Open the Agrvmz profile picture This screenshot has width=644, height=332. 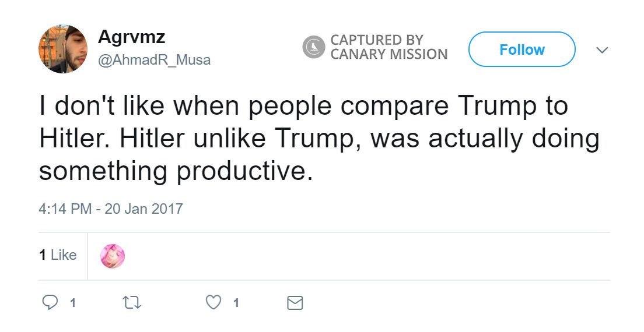point(63,49)
